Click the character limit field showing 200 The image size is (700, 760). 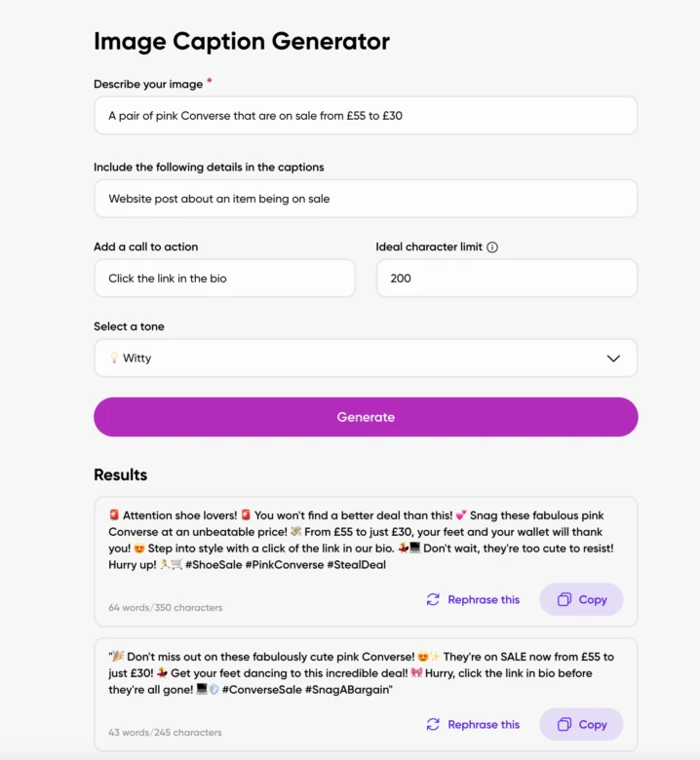click(x=506, y=279)
